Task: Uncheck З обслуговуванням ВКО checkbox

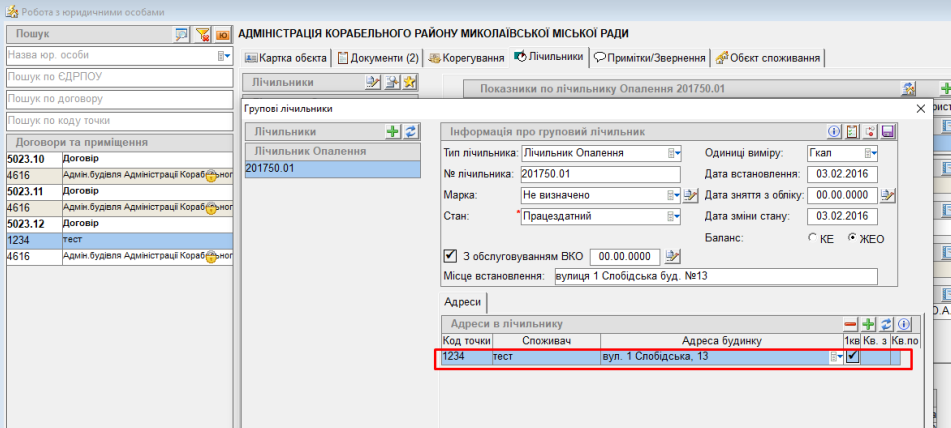Action: [450, 255]
